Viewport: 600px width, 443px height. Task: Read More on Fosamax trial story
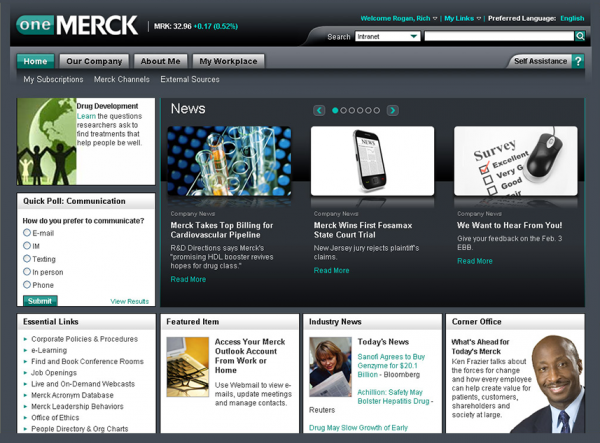331,270
